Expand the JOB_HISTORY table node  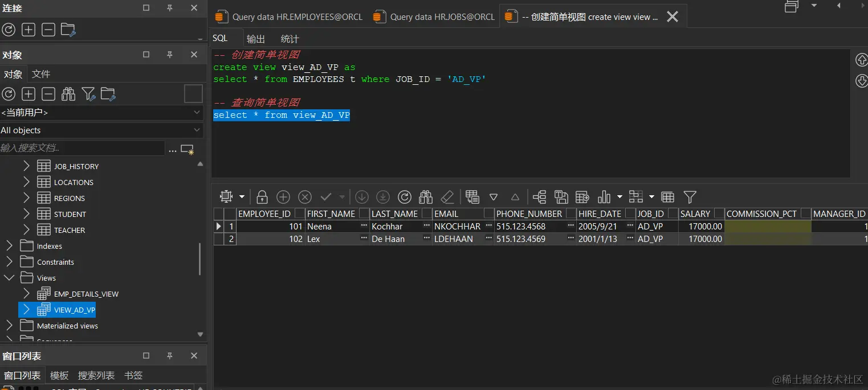click(27, 166)
